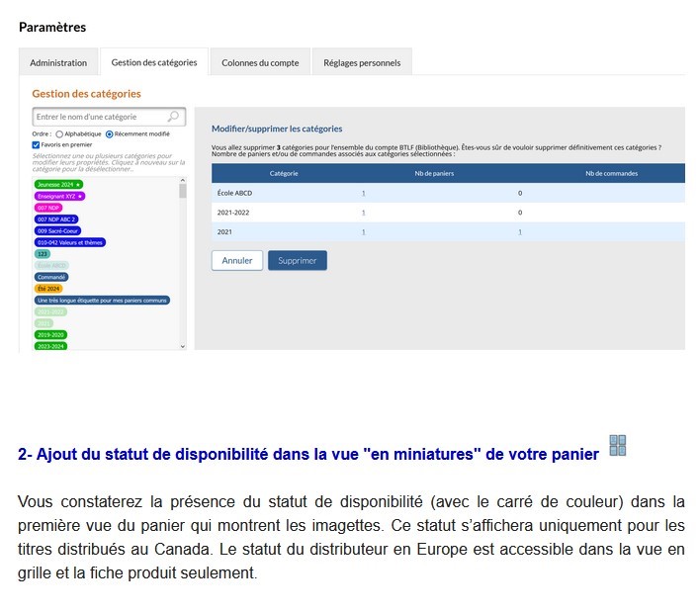Image resolution: width=700 pixels, height=614 pixels.
Task: Click the category name search field
Action: click(x=99, y=117)
